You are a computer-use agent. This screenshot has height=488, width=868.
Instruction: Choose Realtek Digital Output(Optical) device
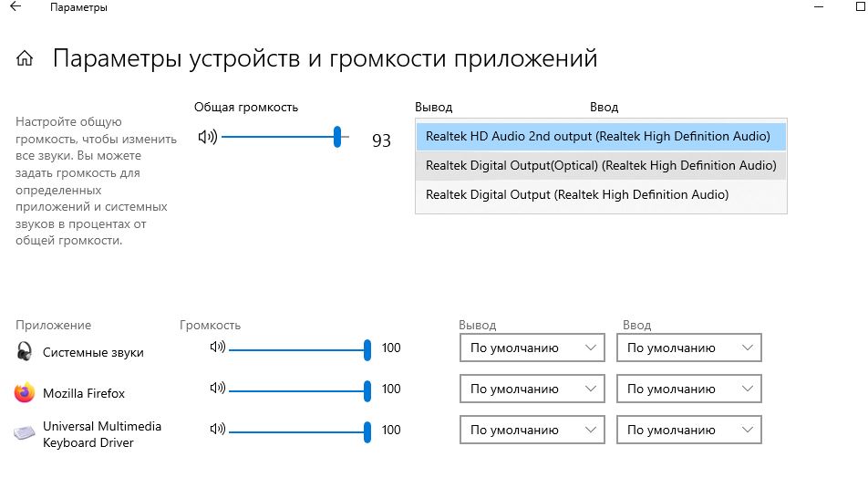(601, 165)
